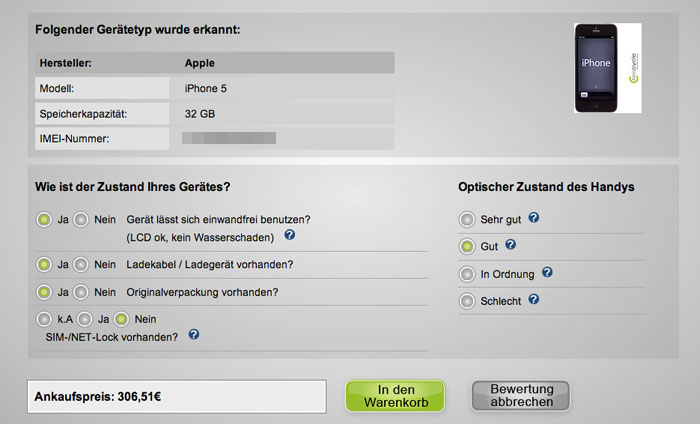This screenshot has width=700, height=424.
Task: Click In den Warenkorb button
Action: (396, 396)
